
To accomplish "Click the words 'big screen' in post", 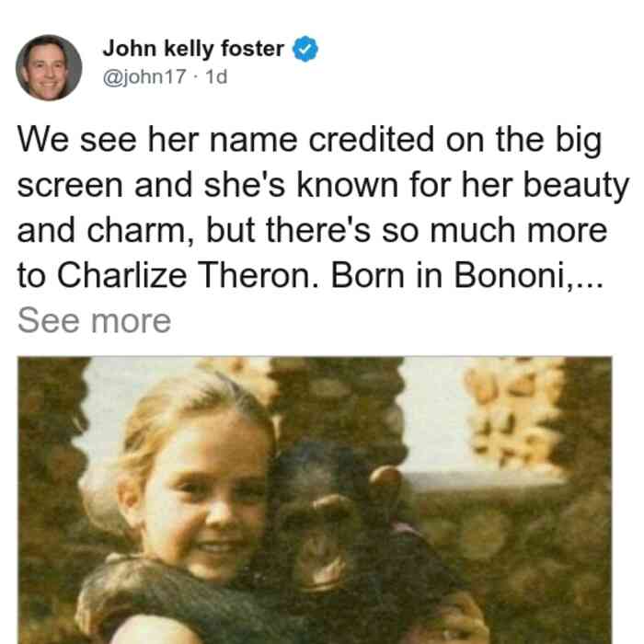I will pyautogui.click(x=310, y=163).
